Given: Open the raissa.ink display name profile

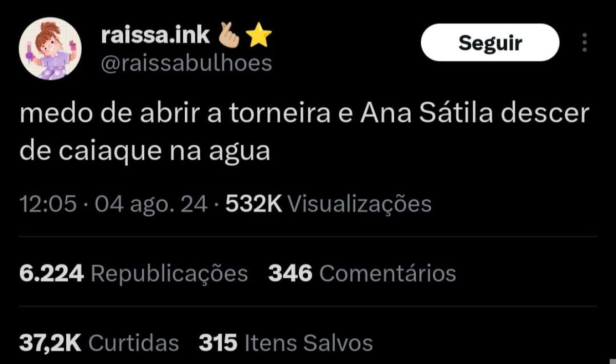Looking at the screenshot, I should (156, 35).
